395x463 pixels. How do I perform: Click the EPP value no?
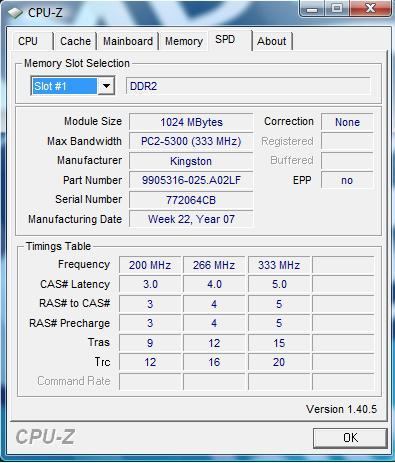click(347, 180)
